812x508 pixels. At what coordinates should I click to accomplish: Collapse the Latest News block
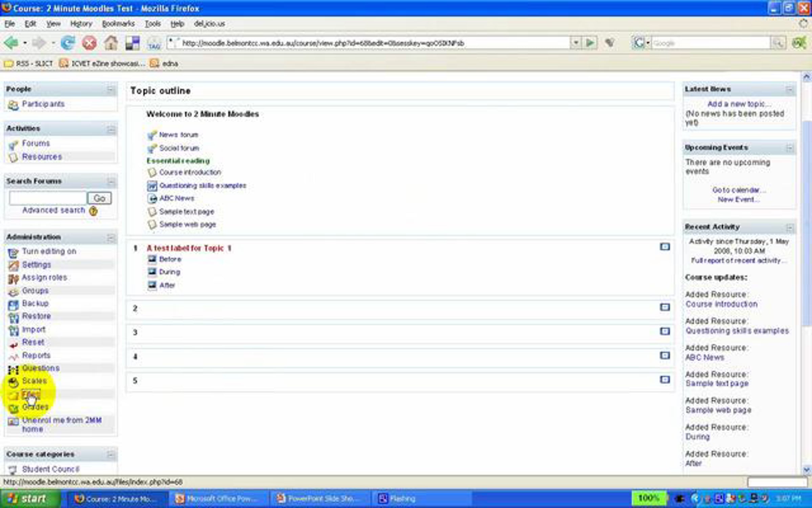[789, 89]
